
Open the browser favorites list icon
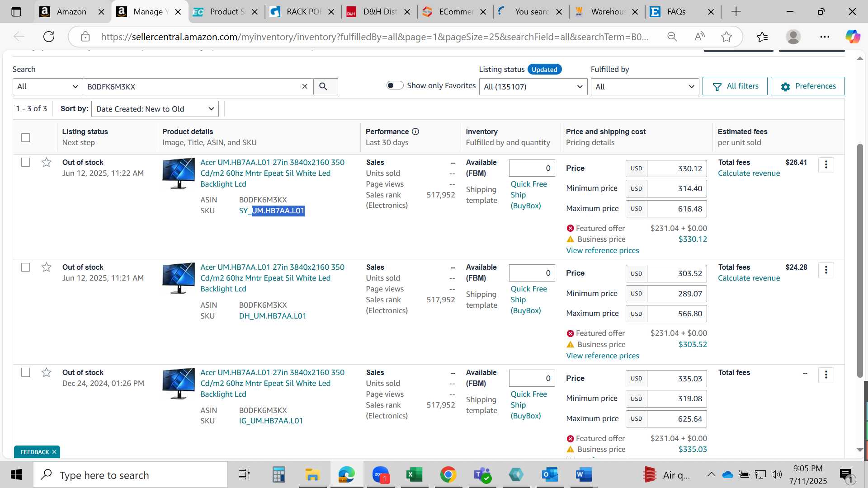pos(762,37)
